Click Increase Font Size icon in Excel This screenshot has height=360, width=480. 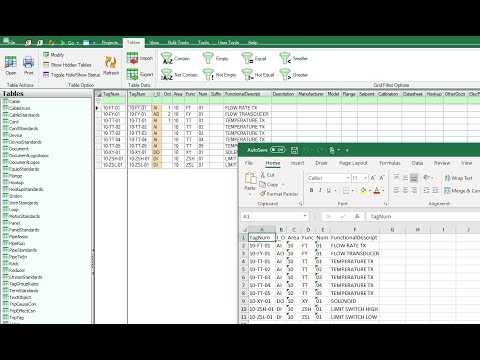[373, 178]
